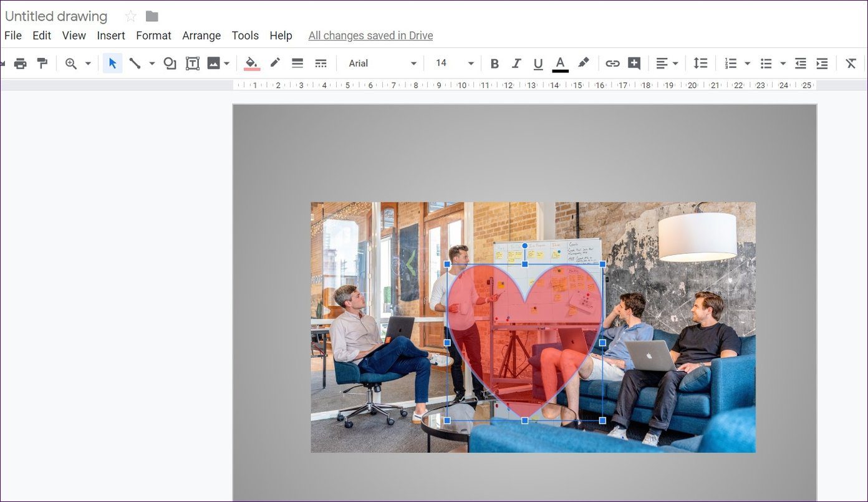
Task: Click the Print icon
Action: click(21, 63)
